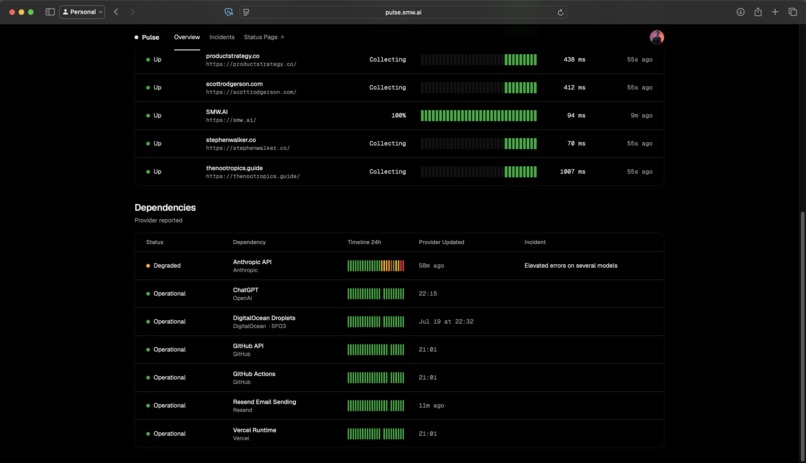Open the thenootropics.guide monitor

point(399,172)
